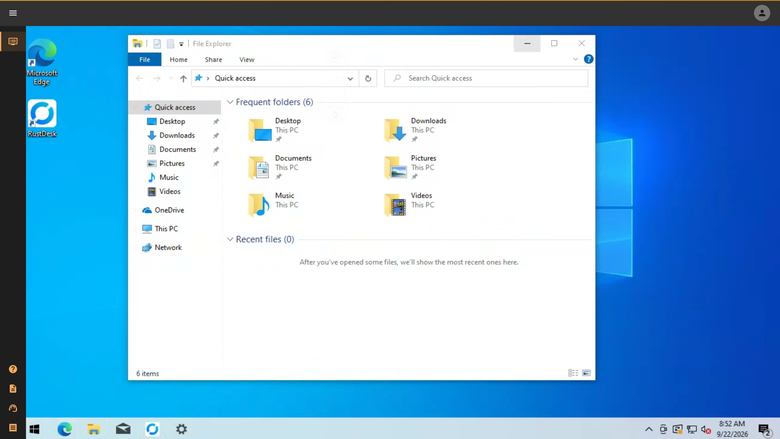Select the Downloads folder in Frequent folders
Viewport: 780px width, 439px height.
pyautogui.click(x=415, y=130)
